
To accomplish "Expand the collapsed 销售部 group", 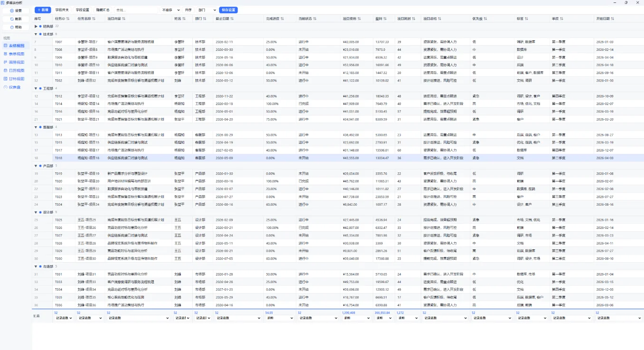I will click(36, 26).
